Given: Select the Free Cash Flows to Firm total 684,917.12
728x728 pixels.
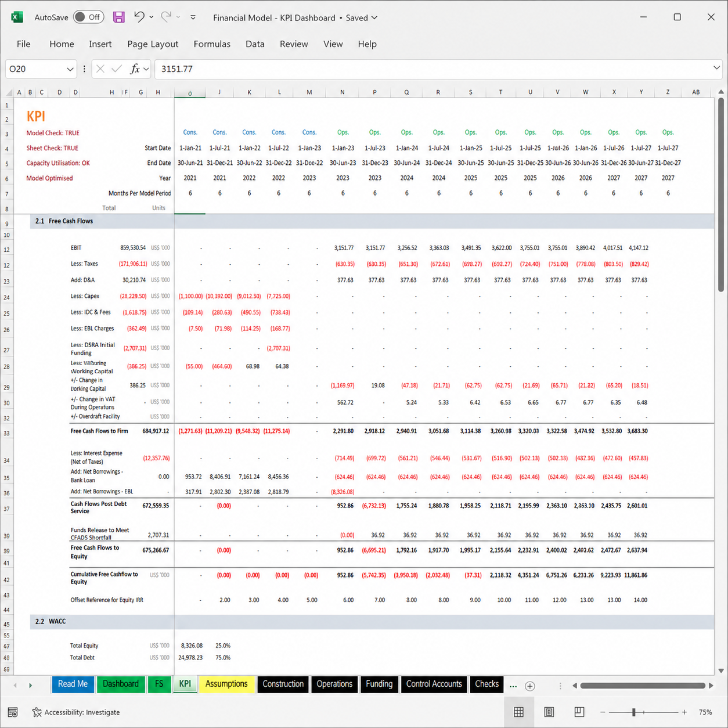Looking at the screenshot, I should click(156, 431).
